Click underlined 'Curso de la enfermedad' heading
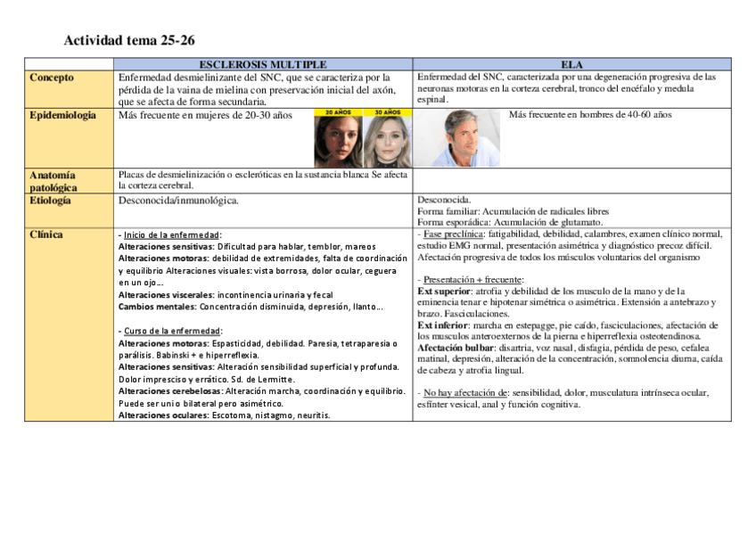Image resolution: width=756 pixels, height=534 pixels. point(170,331)
